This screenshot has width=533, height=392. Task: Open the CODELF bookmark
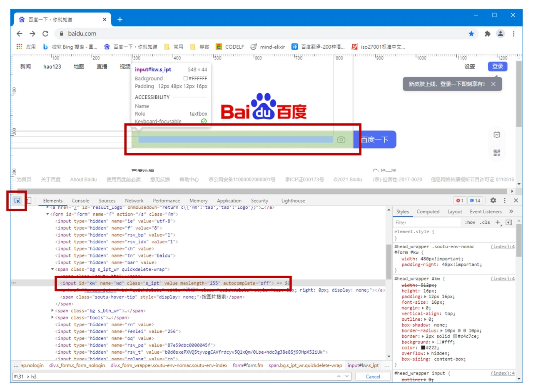(230, 47)
